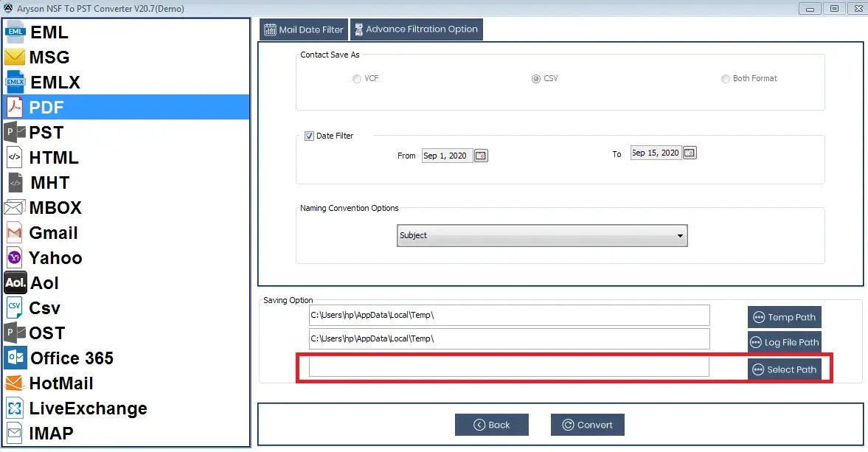
Task: Uncheck the Date Filter checkbox
Action: (x=310, y=136)
